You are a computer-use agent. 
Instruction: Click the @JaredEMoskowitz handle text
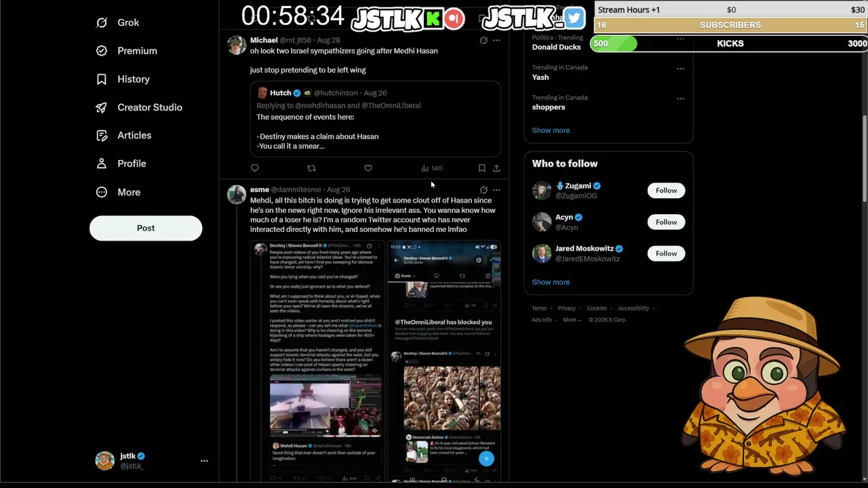[587, 259]
